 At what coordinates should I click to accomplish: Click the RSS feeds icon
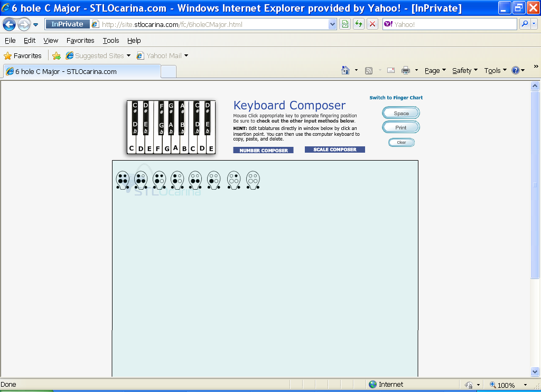(369, 71)
